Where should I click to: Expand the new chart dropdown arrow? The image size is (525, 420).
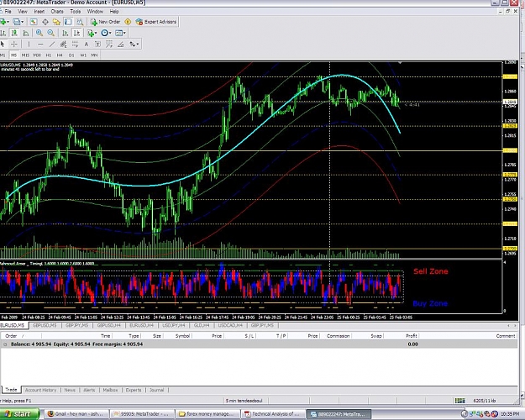point(8,22)
